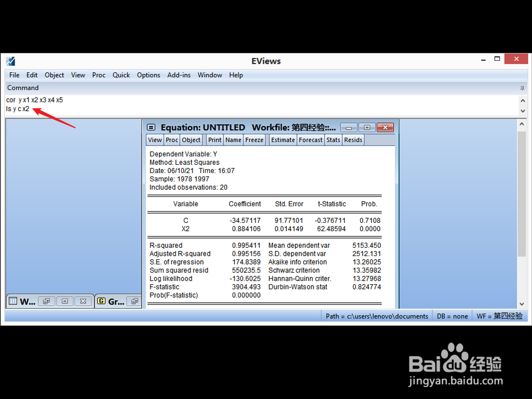The width and height of the screenshot is (532, 399).
Task: Open the Options menu
Action: [x=148, y=75]
